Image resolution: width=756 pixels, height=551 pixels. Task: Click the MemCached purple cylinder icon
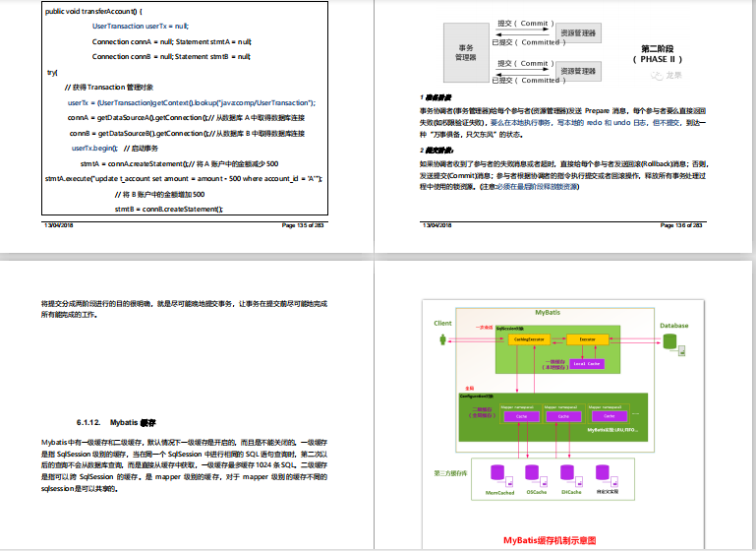496,474
